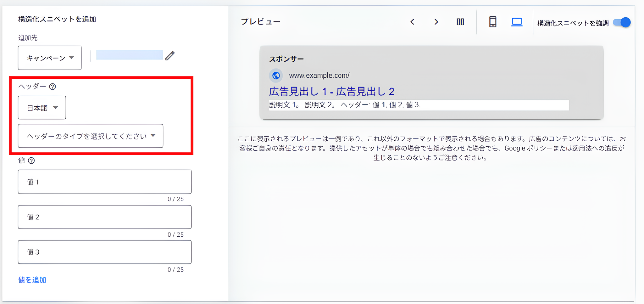This screenshot has width=644, height=304.
Task: Click the 値 1 input field
Action: pyautogui.click(x=104, y=182)
